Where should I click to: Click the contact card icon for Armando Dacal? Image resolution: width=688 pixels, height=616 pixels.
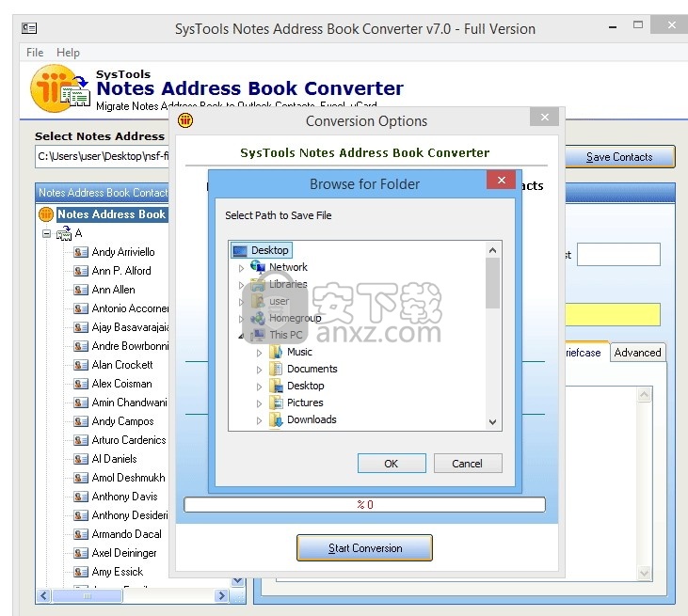pos(81,534)
